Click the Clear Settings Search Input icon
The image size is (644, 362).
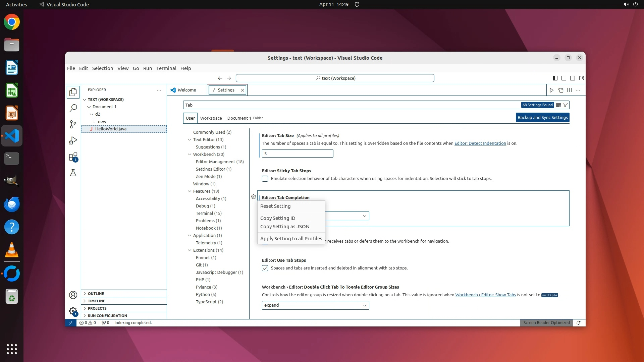pos(558,105)
